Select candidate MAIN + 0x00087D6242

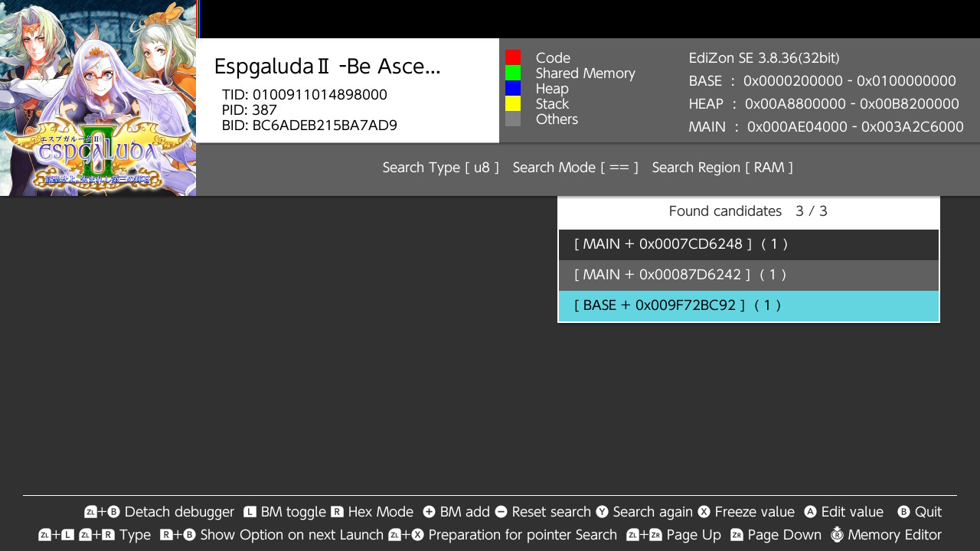point(749,275)
